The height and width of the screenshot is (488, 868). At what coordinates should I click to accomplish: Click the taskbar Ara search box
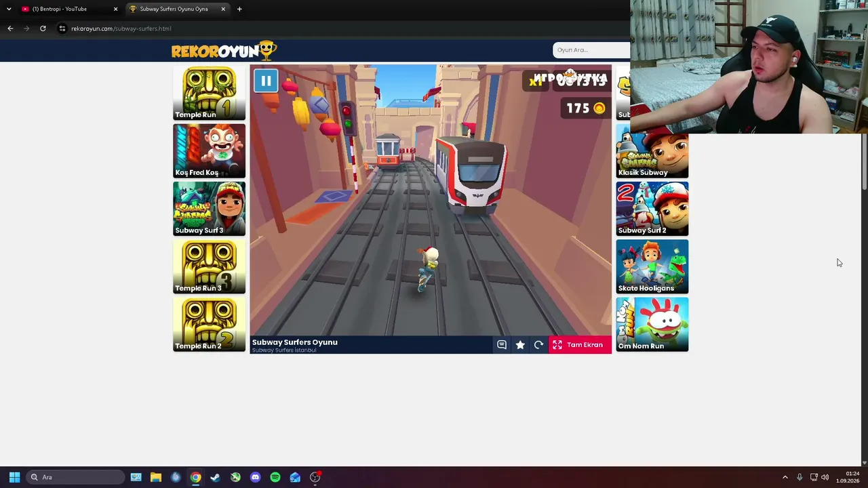[x=76, y=477]
